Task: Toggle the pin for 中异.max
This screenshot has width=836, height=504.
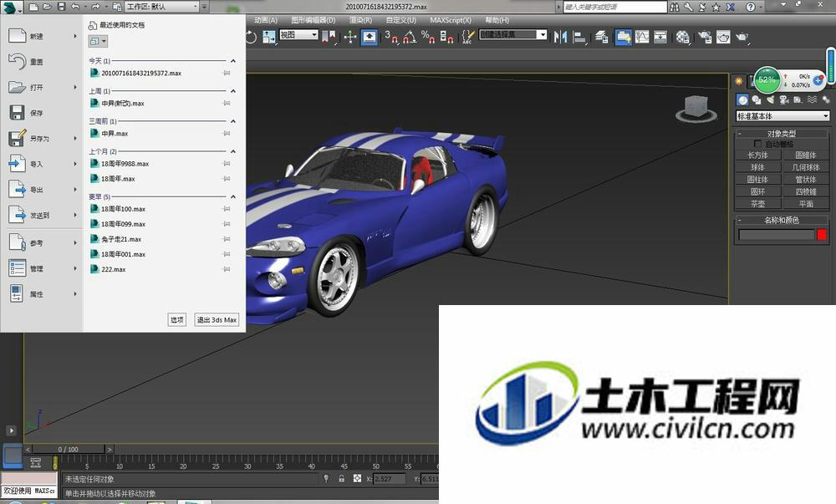Action: coord(227,133)
